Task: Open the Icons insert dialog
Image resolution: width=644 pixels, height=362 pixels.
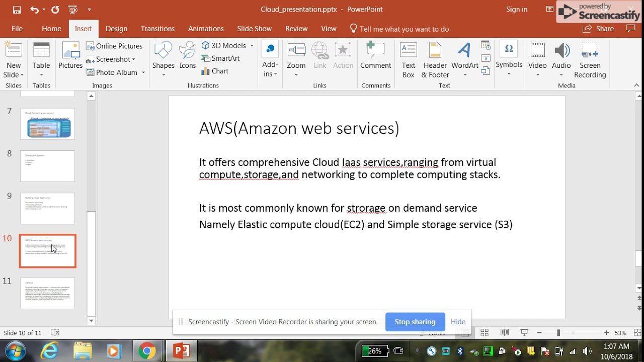Action: tap(188, 56)
